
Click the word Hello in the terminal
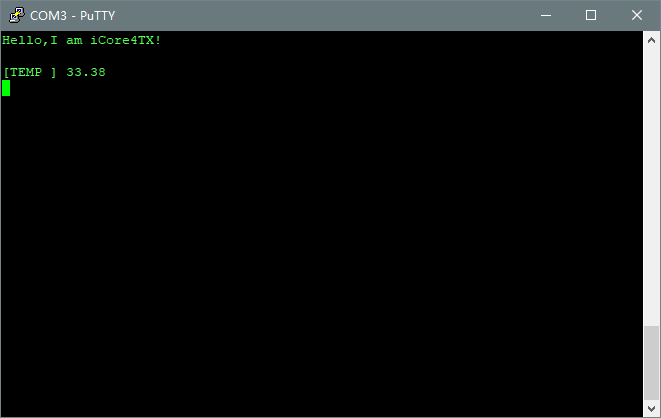pyautogui.click(x=22, y=40)
